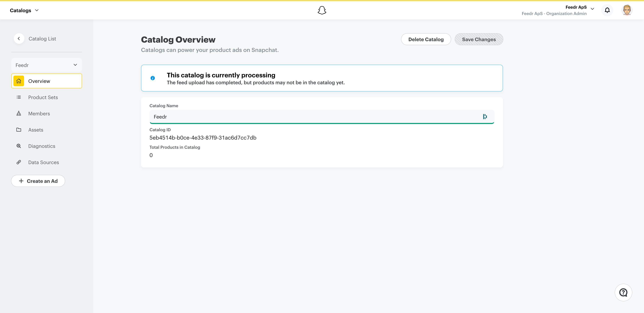Go back using the Catalog List arrow
The image size is (644, 313).
coord(19,39)
